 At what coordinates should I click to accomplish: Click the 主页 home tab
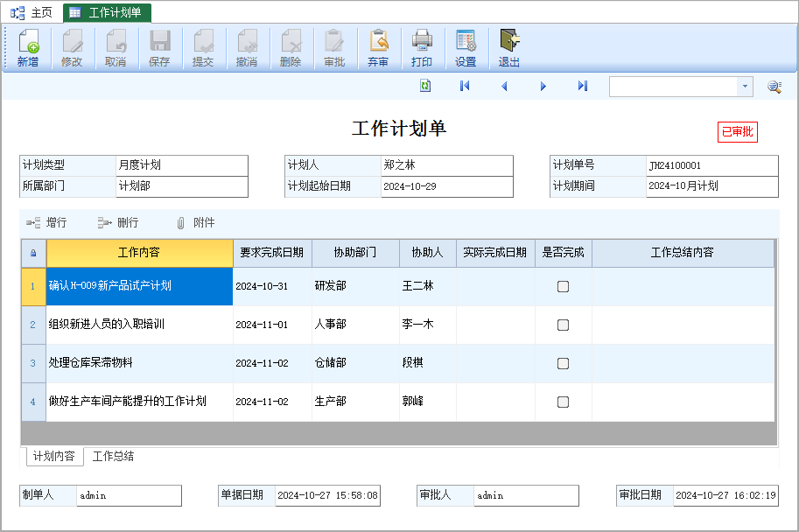[32, 13]
